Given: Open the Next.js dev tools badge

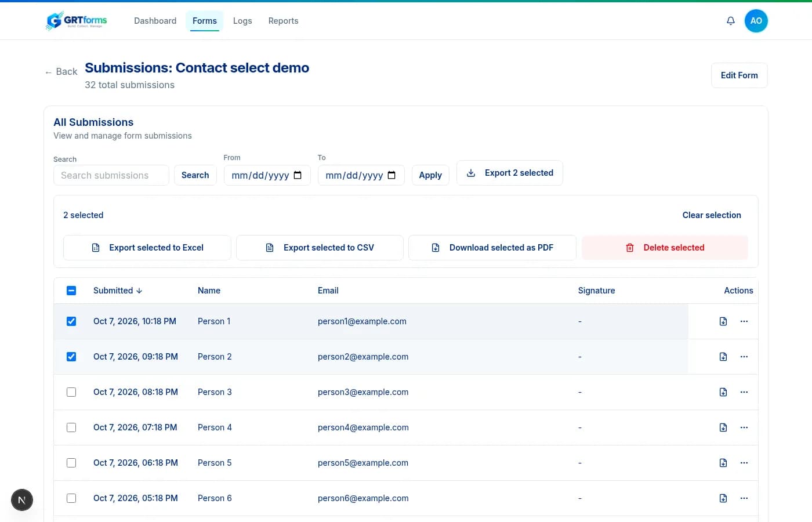Looking at the screenshot, I should click(22, 500).
